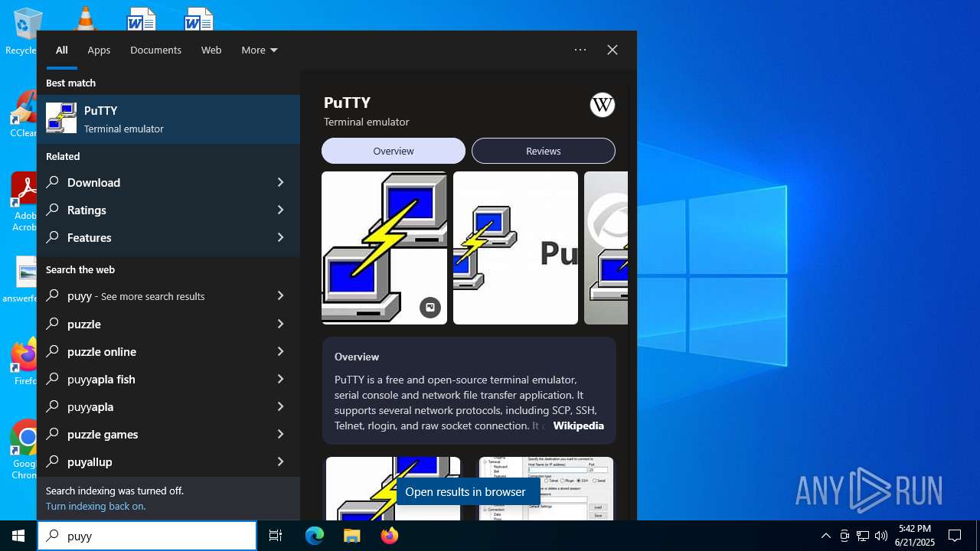Open Task View on taskbar
The image size is (980, 551).
276,536
